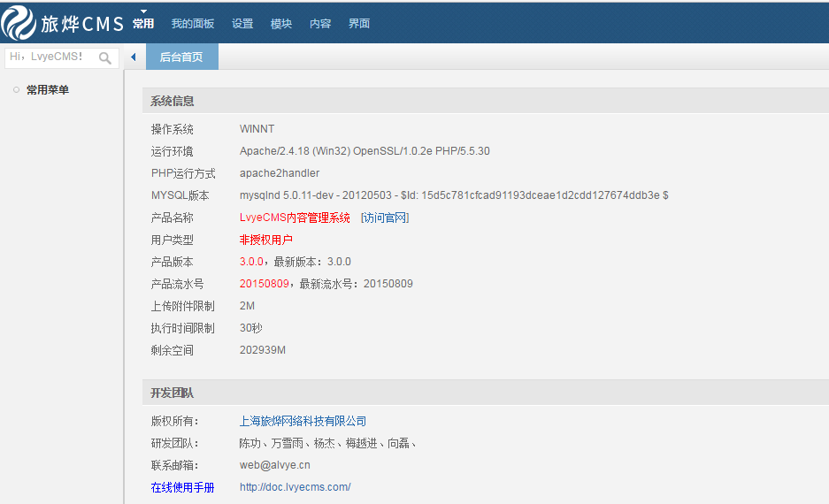Click the 30秒 execution limit value
Viewport: 829px width, 504px height.
point(251,328)
